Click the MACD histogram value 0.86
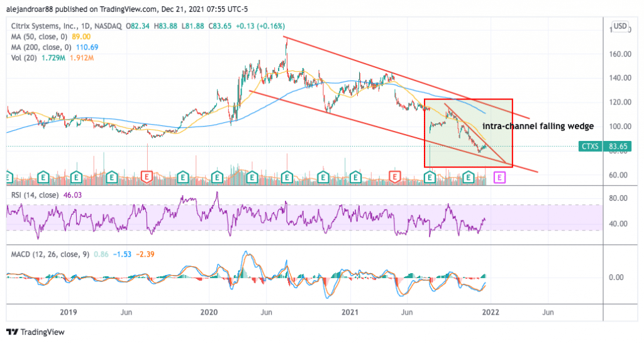 [x=101, y=255]
